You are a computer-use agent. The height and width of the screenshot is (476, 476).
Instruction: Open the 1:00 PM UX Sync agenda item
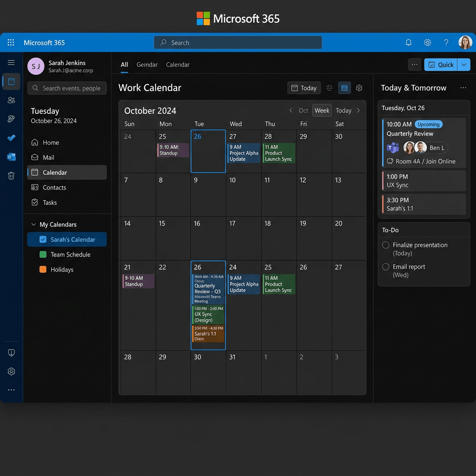[424, 181]
